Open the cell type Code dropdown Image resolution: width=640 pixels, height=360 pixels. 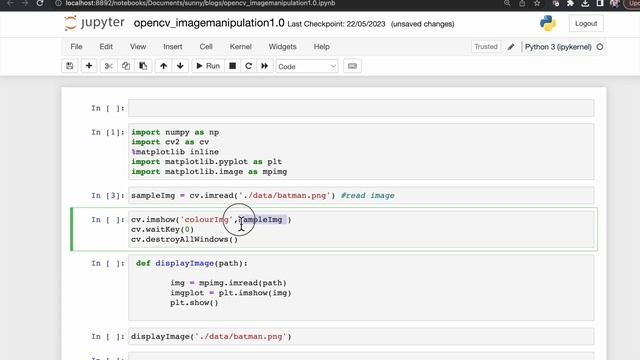click(x=307, y=67)
